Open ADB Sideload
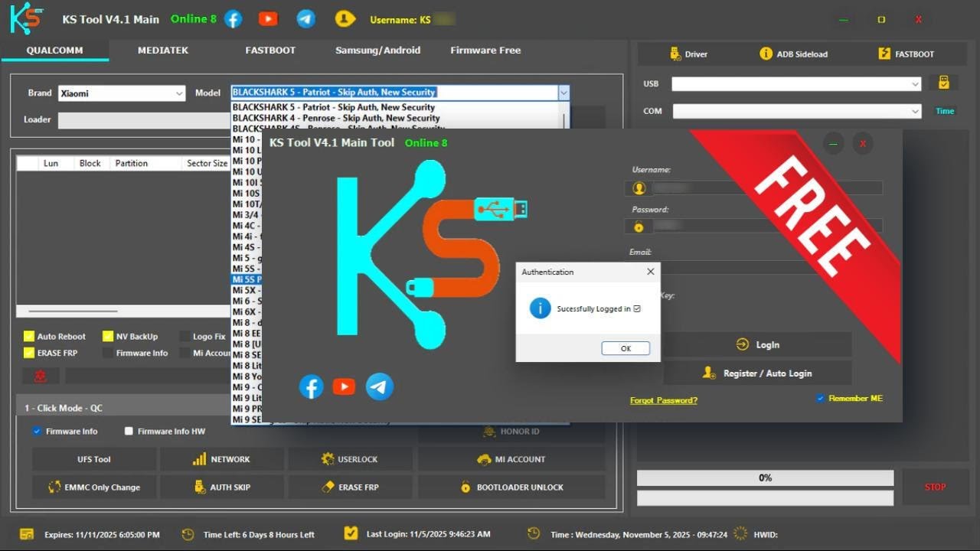This screenshot has width=980, height=551. click(793, 54)
